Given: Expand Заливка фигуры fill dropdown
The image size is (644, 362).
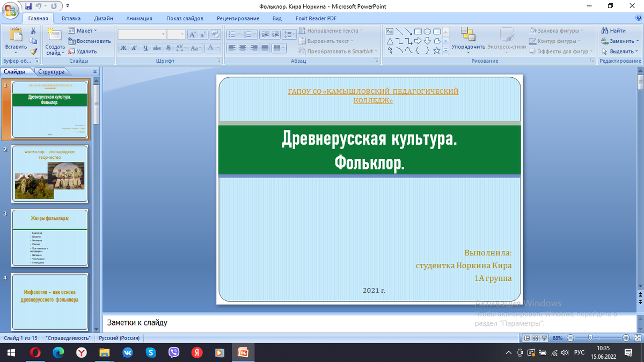Looking at the screenshot, I should point(557,31).
